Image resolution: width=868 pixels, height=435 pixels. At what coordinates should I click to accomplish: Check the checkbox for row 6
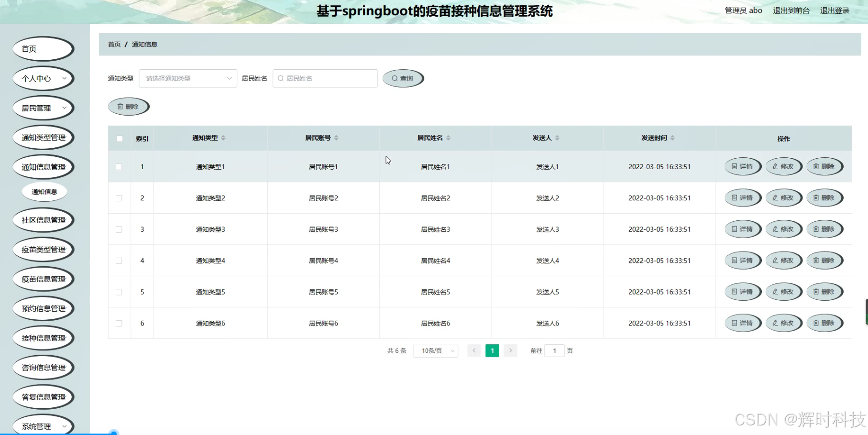pos(119,323)
